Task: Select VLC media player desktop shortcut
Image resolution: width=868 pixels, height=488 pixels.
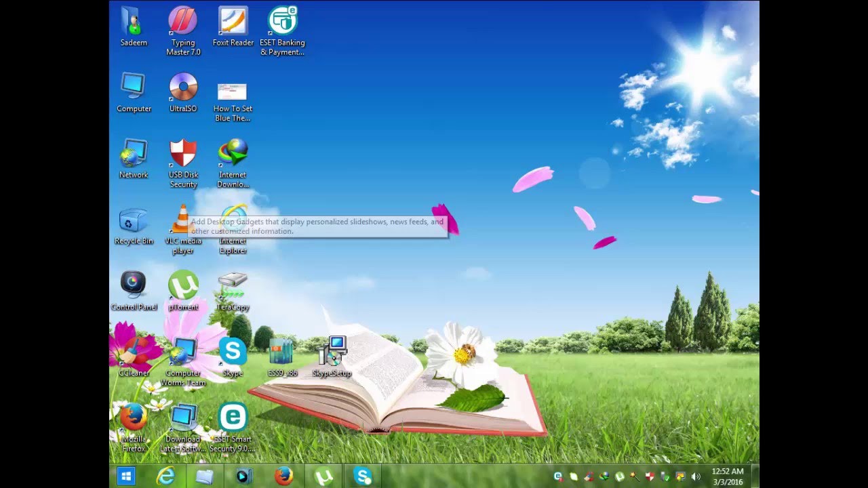Action: click(x=183, y=230)
